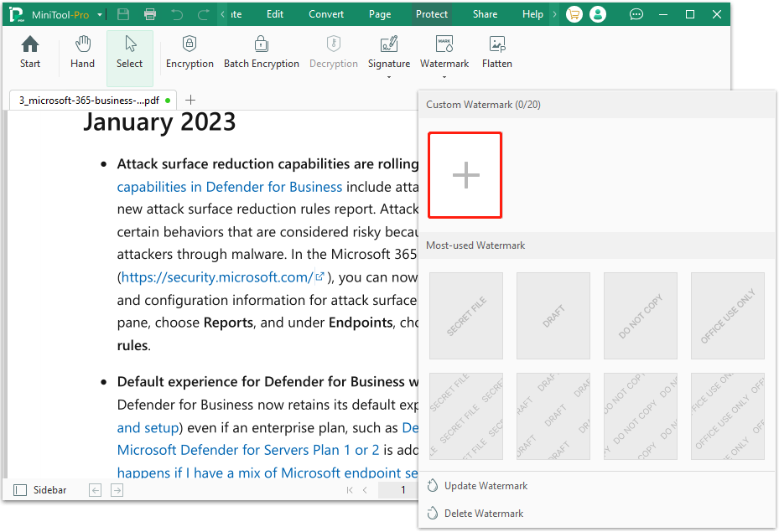Go to the previous view with the left arrow
779x532 pixels.
click(95, 490)
